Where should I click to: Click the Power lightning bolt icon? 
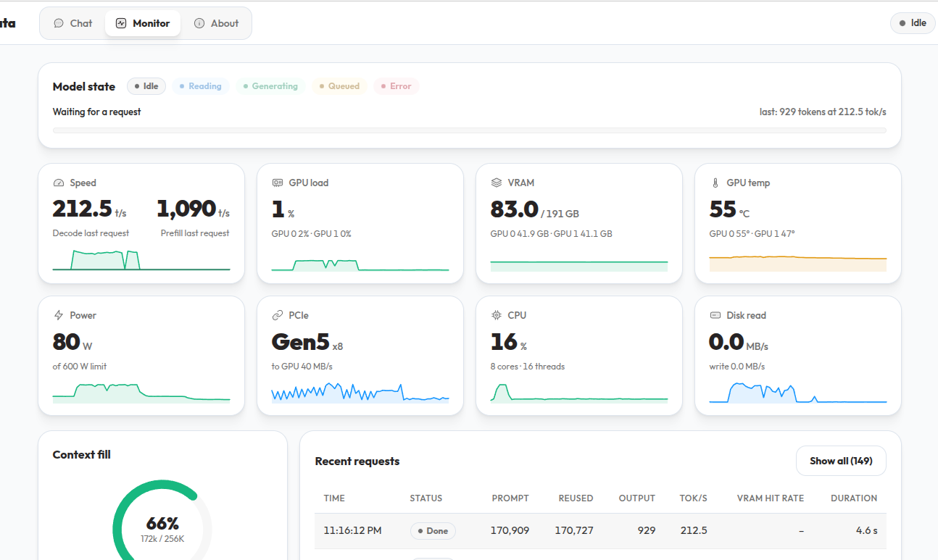coord(59,316)
